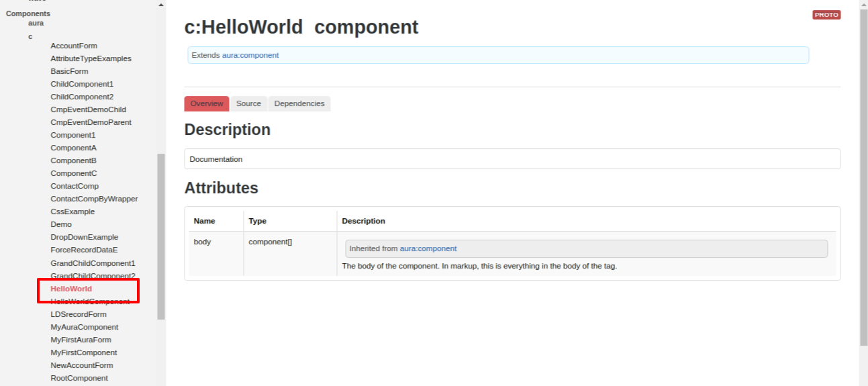
Task: Click the PROTO badge icon
Action: (x=826, y=15)
